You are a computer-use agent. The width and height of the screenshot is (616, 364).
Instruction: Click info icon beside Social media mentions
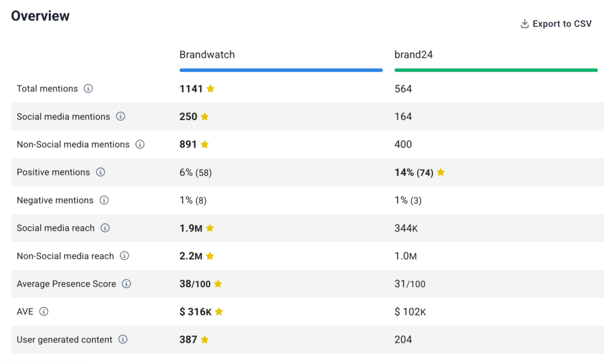(121, 116)
